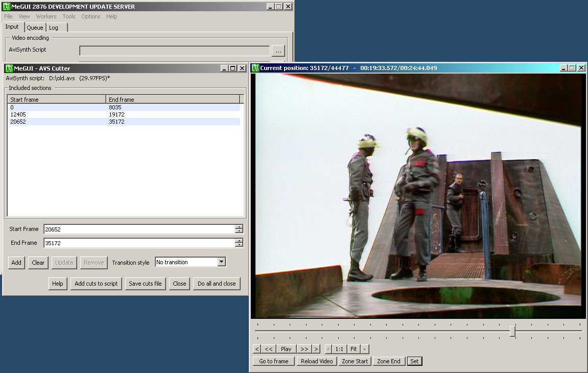Switch to the Input tab
This screenshot has width=588, height=373.
click(x=12, y=27)
